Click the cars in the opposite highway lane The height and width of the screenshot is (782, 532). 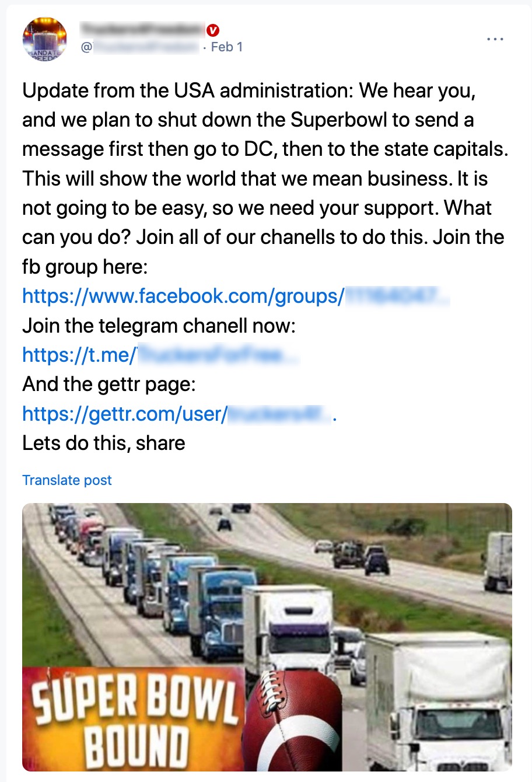tap(356, 554)
